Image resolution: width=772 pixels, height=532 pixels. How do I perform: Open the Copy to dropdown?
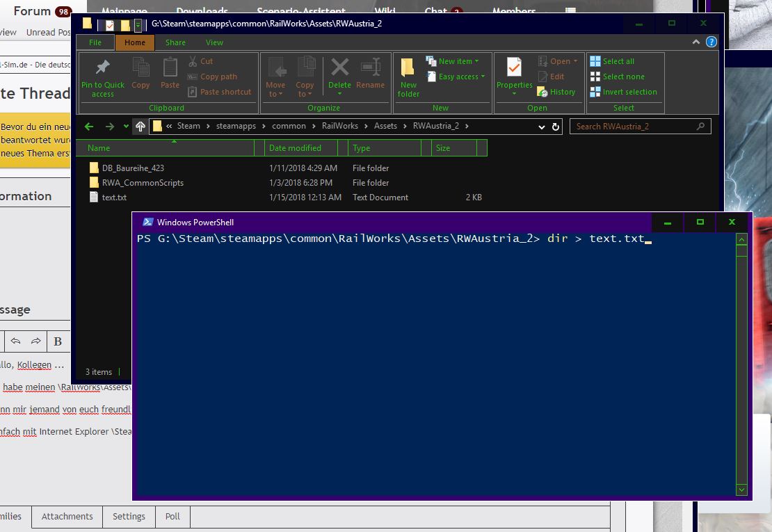click(304, 89)
